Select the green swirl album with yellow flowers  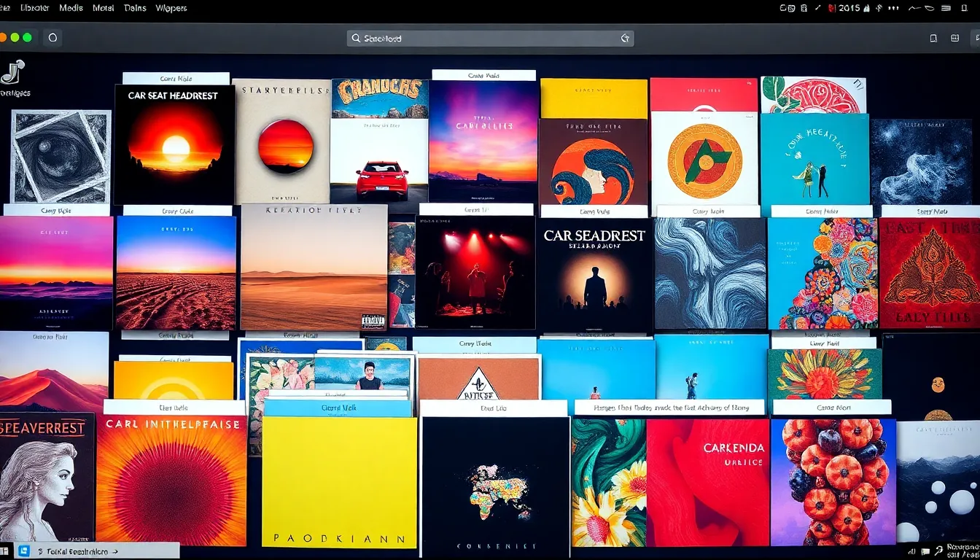click(x=609, y=482)
